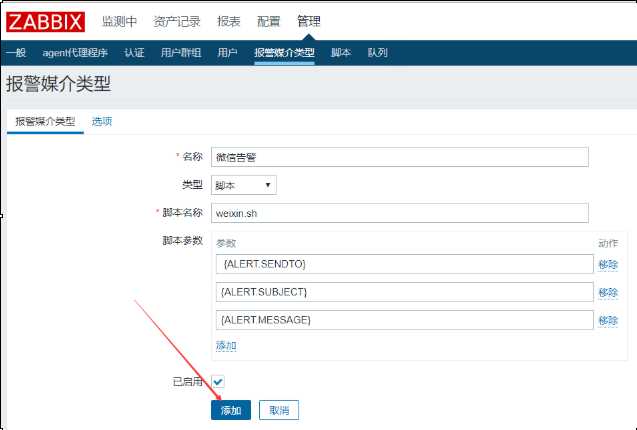Click the 脚本名称 field with weixin.sh
The width and height of the screenshot is (637, 430).
tap(400, 213)
